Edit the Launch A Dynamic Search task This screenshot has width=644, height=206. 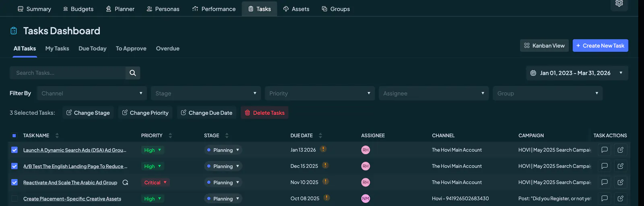coord(620,150)
